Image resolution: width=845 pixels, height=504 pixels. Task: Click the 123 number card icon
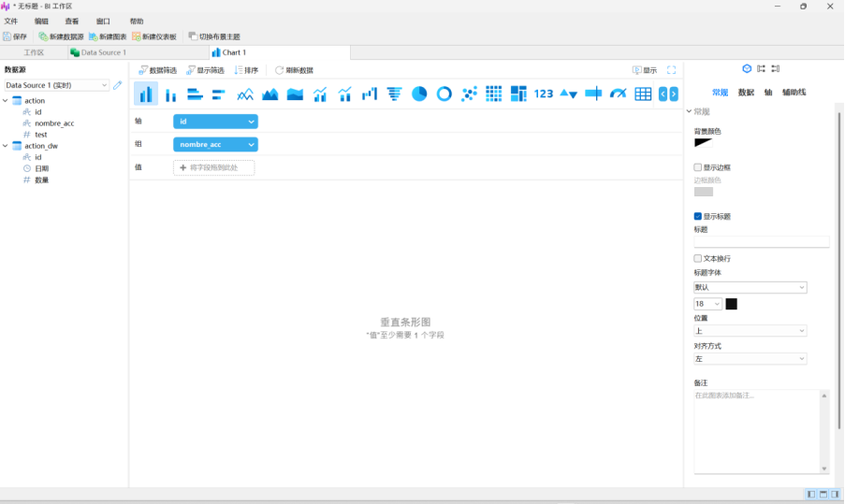pyautogui.click(x=544, y=94)
